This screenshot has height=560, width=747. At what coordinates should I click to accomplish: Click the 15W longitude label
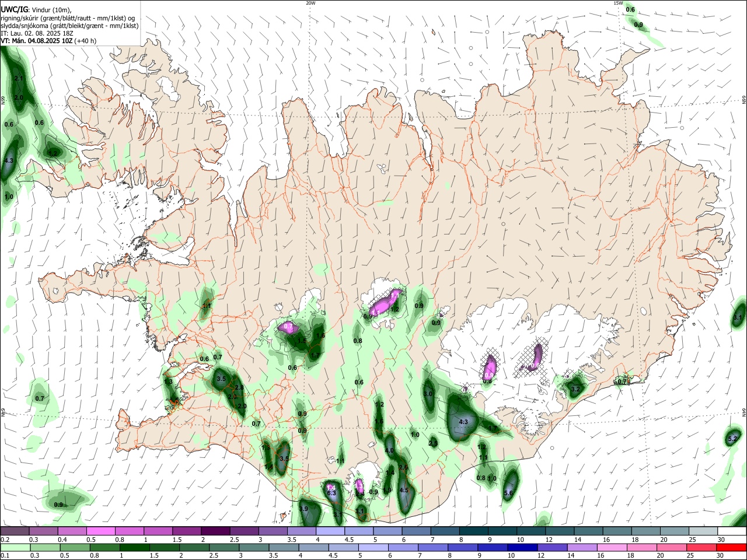click(x=618, y=3)
